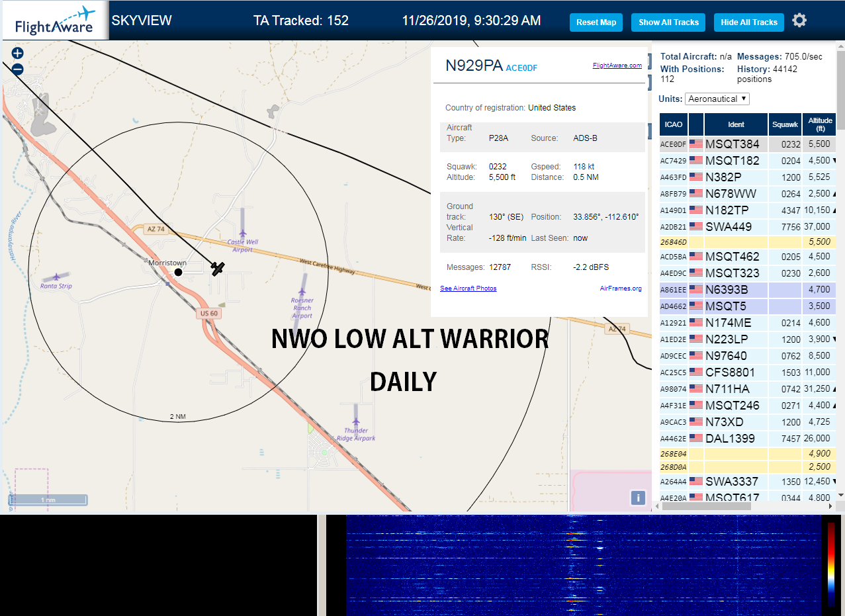Select the MSQT5 aircraft row
The image size is (845, 616).
click(748, 306)
